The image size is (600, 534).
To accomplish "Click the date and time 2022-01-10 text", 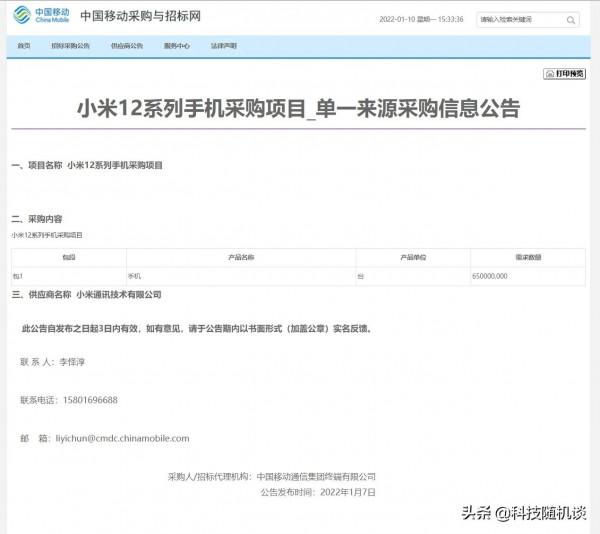I will 421,20.
